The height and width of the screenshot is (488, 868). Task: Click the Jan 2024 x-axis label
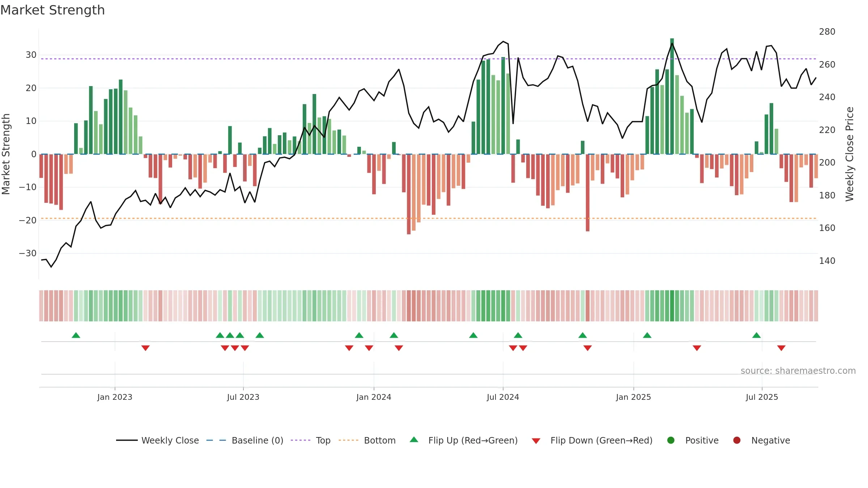pos(374,397)
